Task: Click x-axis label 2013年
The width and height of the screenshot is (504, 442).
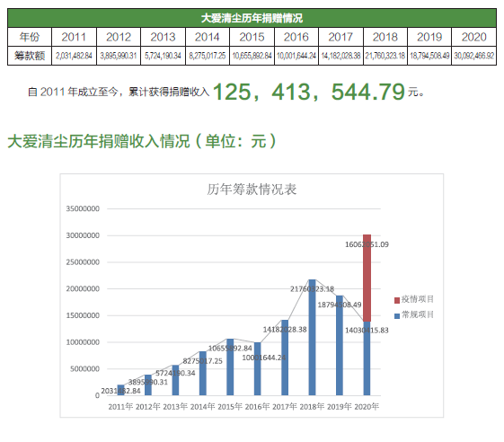Action: pyautogui.click(x=175, y=407)
